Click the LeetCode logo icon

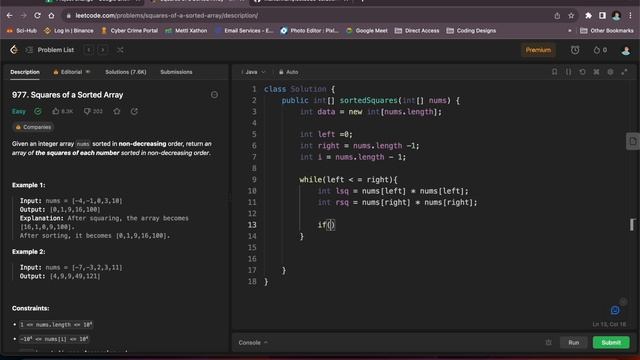(14, 50)
